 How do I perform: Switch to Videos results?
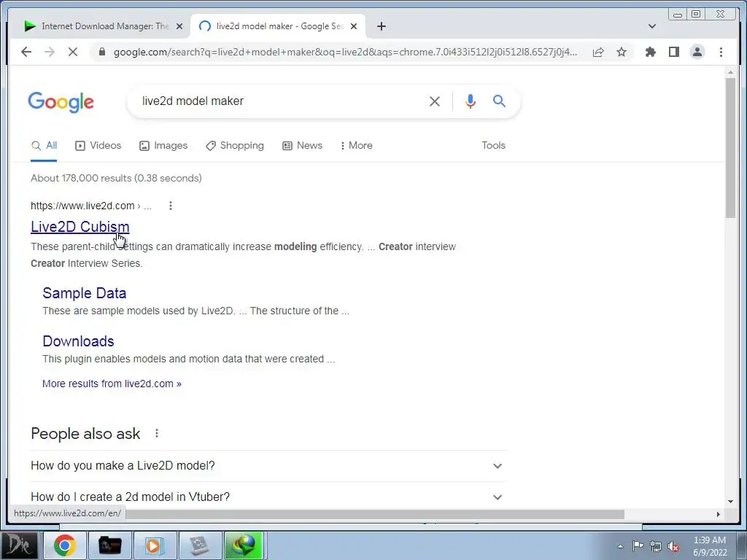[98, 146]
